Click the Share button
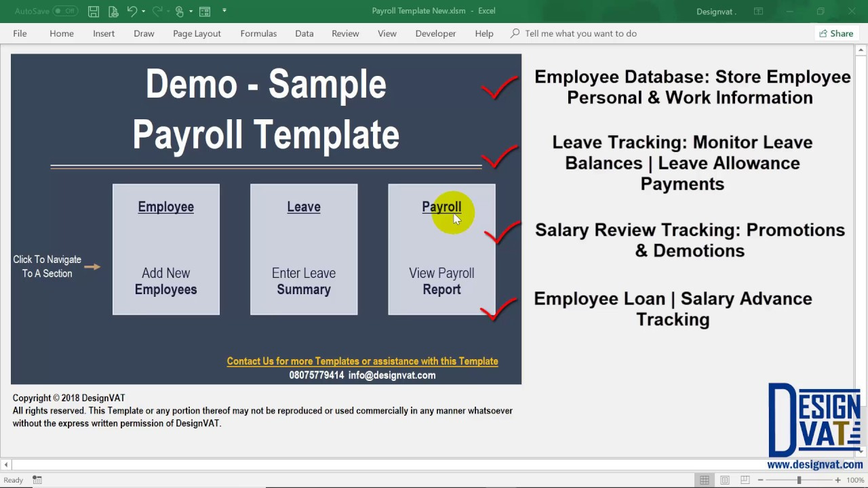 836,33
